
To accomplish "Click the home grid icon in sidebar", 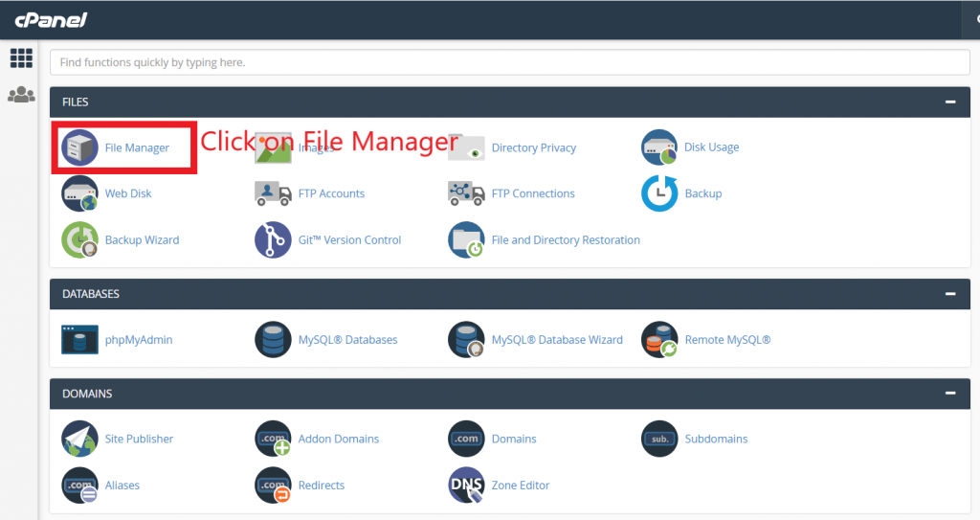I will click(x=21, y=58).
